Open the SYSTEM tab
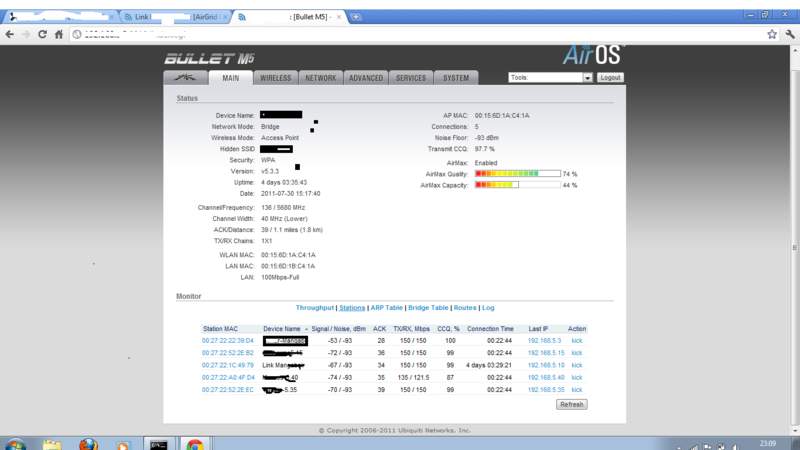This screenshot has width=800, height=450. click(456, 78)
